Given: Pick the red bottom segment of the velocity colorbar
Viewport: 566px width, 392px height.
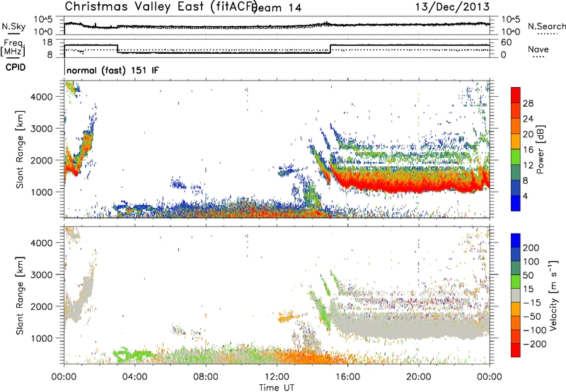Looking at the screenshot, I should point(516,350).
